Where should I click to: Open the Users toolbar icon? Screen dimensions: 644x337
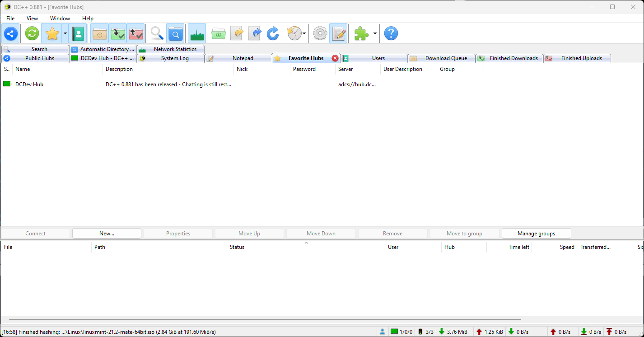[x=79, y=33]
